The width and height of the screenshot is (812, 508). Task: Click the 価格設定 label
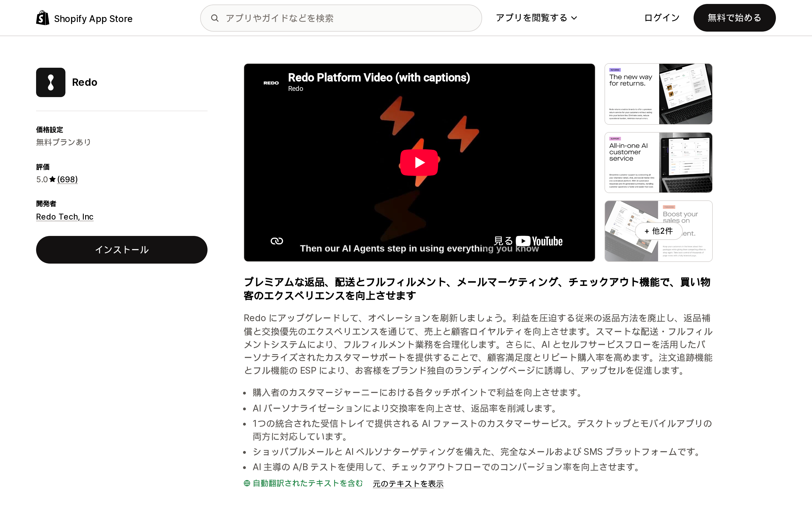click(50, 130)
